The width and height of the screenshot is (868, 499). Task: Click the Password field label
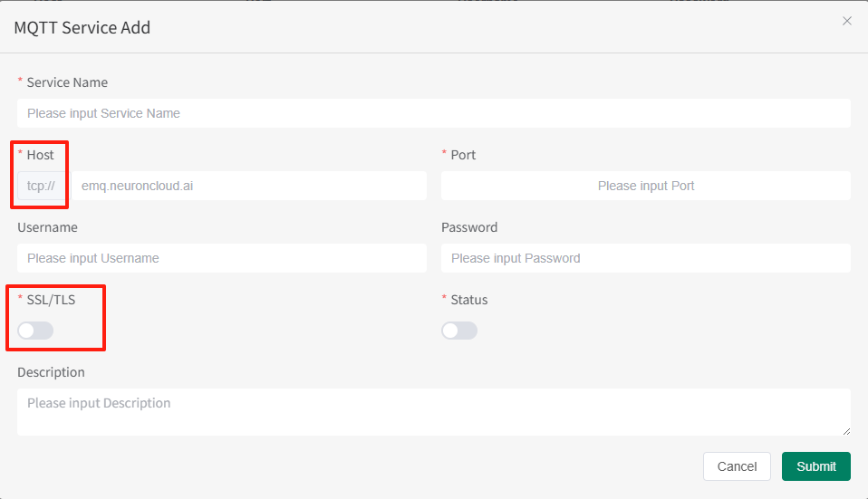[x=469, y=227]
